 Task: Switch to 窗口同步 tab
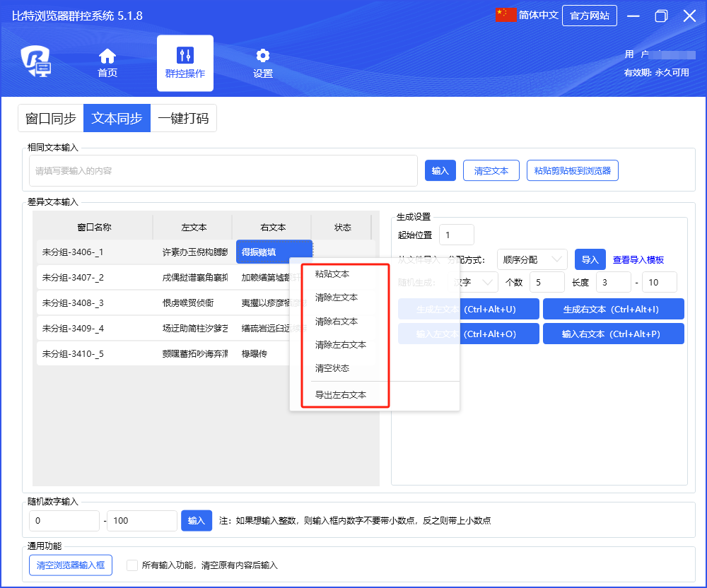51,119
